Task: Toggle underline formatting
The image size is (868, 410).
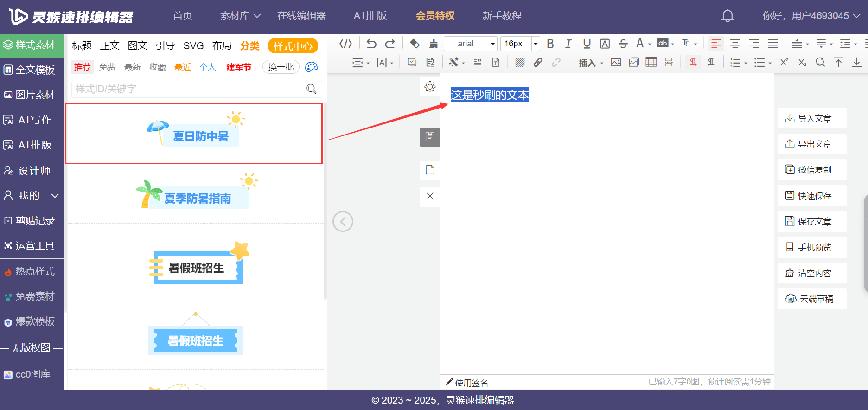Action: tap(587, 44)
